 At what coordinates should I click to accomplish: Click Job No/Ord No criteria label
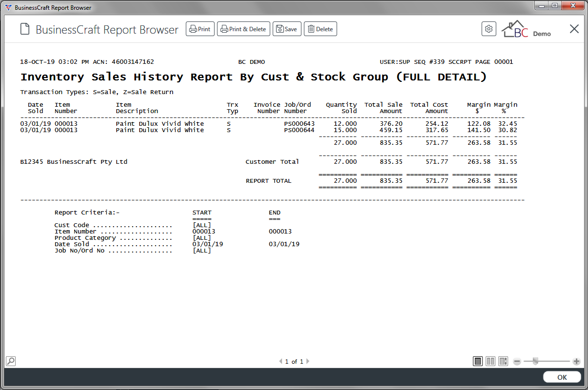[x=79, y=251]
